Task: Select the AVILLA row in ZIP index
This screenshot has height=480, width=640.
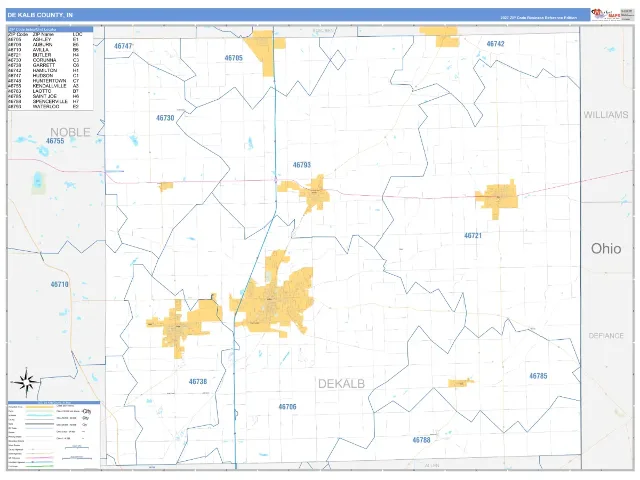Action: pos(44,50)
